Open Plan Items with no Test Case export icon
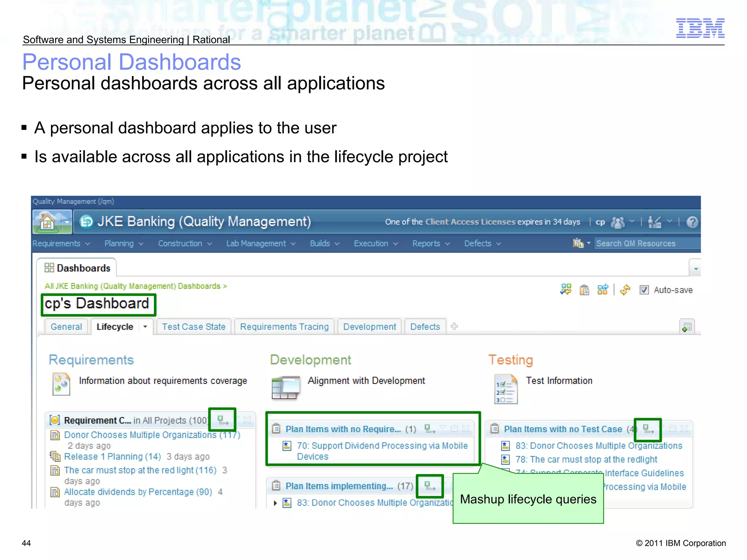 [x=648, y=429]
